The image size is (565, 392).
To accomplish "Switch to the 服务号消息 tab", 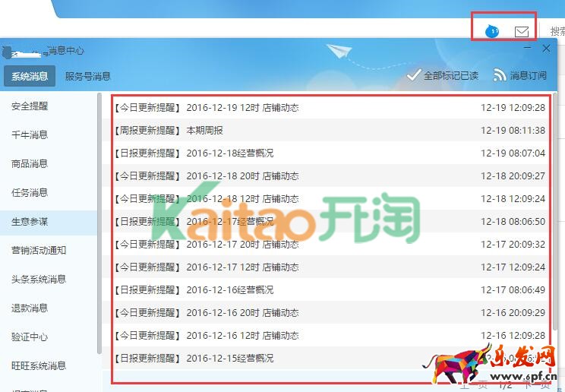I will (x=87, y=76).
